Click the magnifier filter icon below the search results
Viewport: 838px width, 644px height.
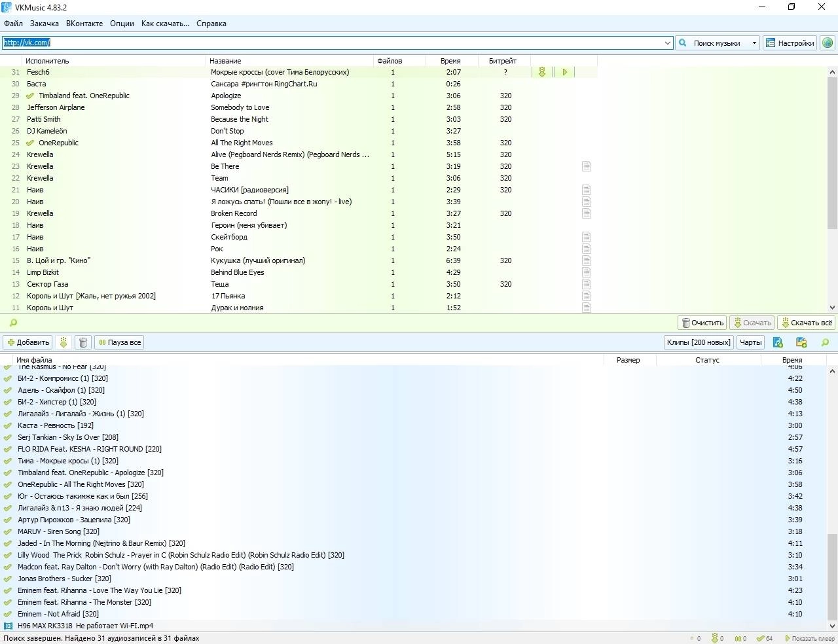pyautogui.click(x=13, y=323)
